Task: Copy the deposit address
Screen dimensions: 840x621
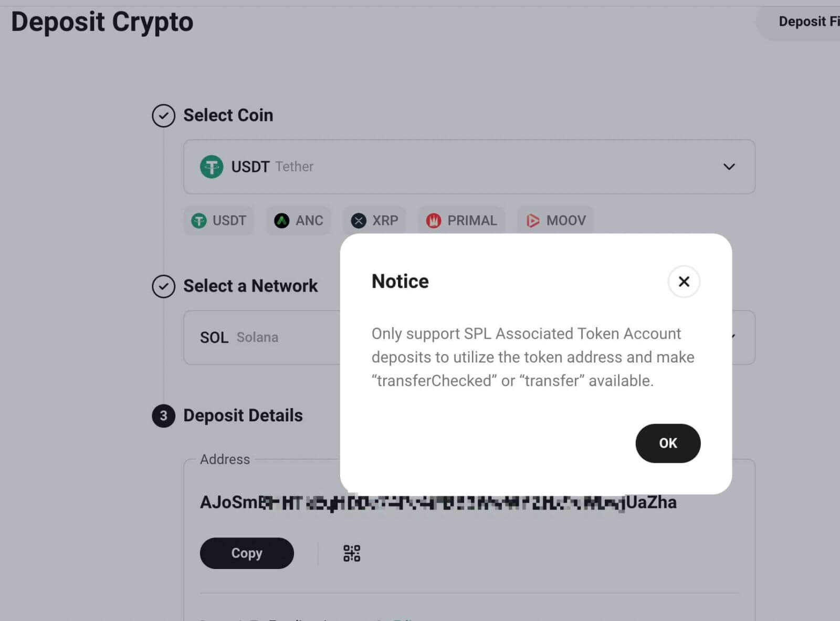Action: pos(247,553)
